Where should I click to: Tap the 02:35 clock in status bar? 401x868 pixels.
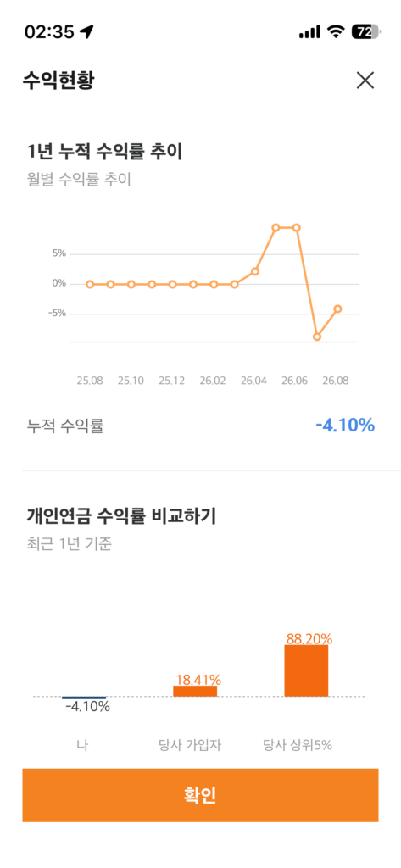49,32
